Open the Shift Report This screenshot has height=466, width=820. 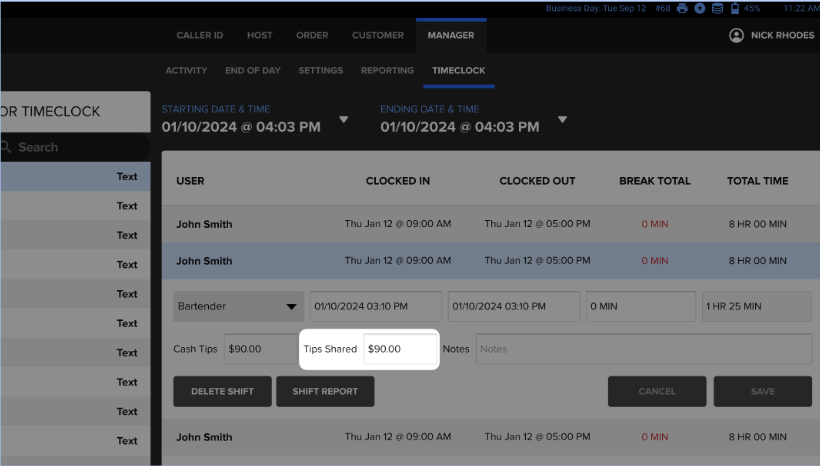325,391
